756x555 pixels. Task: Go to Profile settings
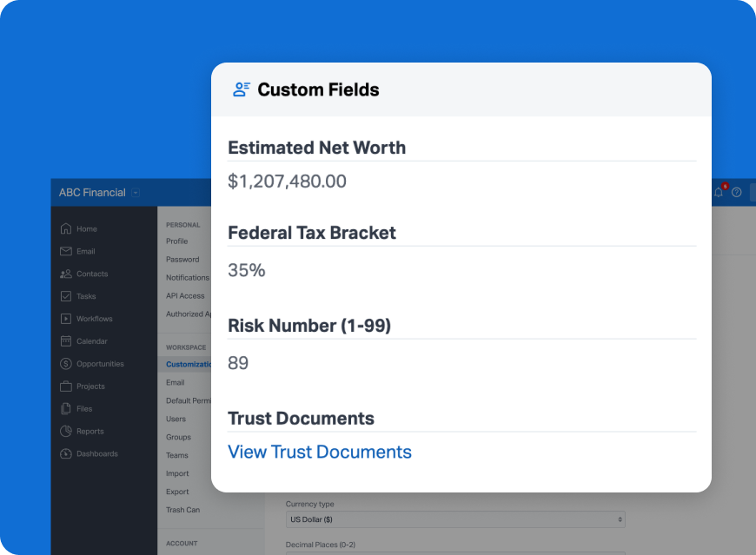coord(177,241)
